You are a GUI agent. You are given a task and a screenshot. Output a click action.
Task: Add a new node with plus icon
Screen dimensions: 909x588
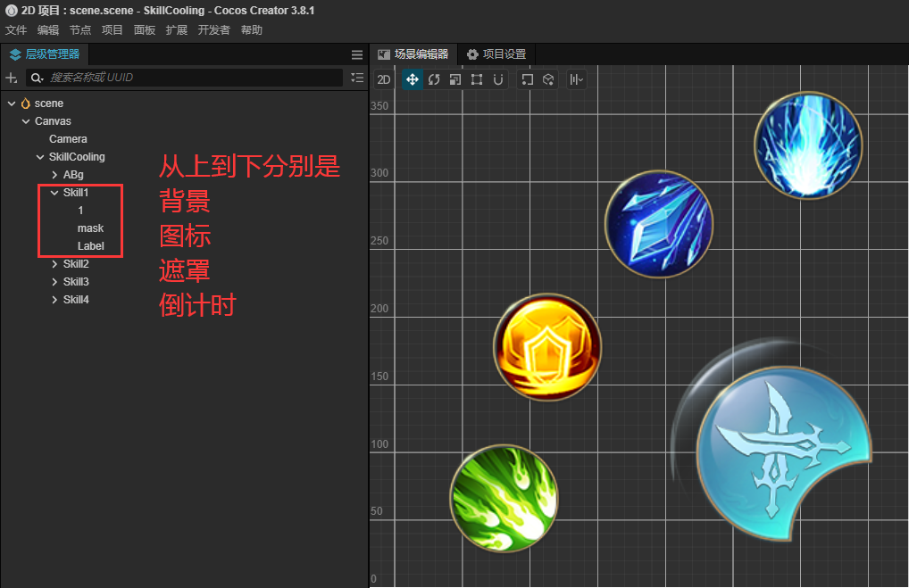(11, 78)
